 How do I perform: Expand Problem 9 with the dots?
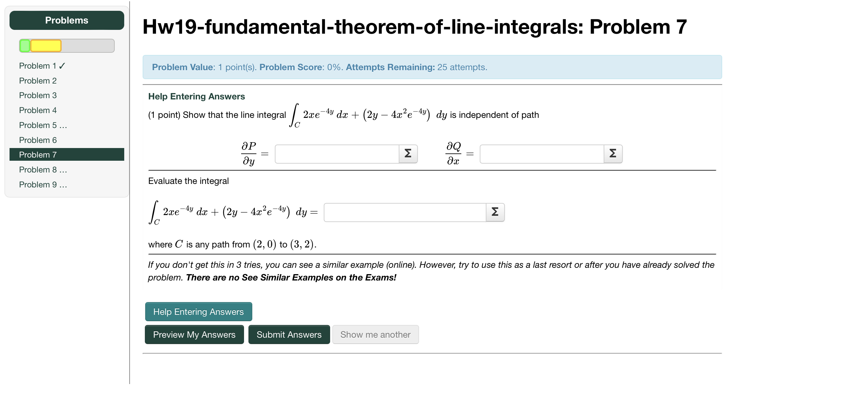click(x=63, y=184)
